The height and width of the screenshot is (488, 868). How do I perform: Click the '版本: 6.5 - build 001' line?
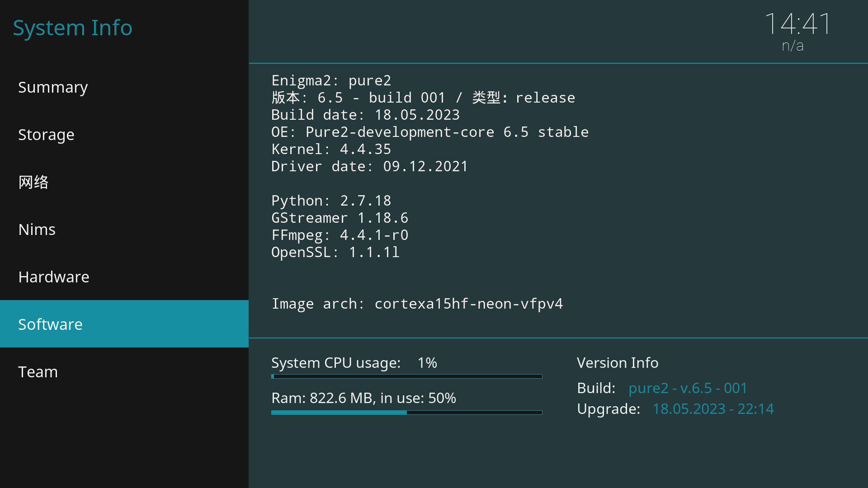pyautogui.click(x=423, y=98)
